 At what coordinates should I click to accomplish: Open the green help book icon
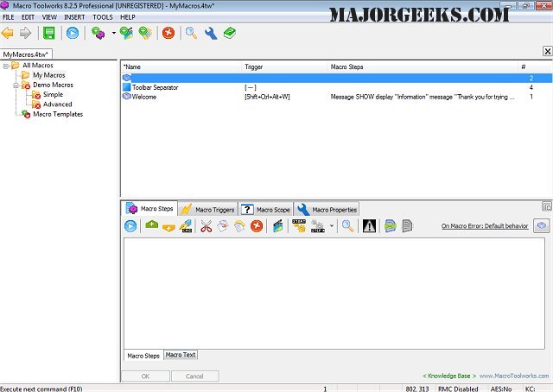click(230, 33)
